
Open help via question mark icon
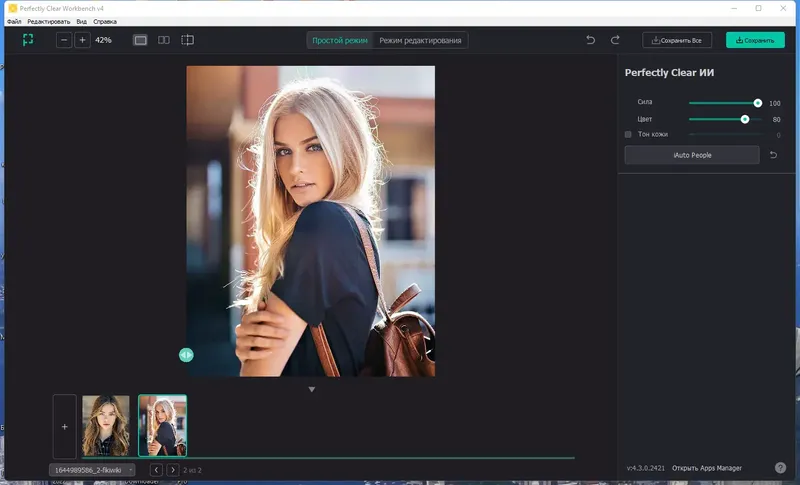pos(780,467)
